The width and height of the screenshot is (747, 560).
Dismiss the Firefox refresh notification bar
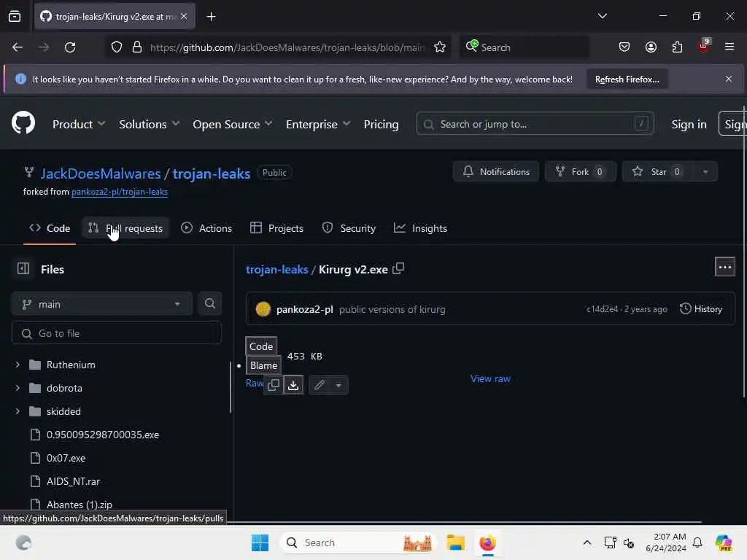click(729, 79)
